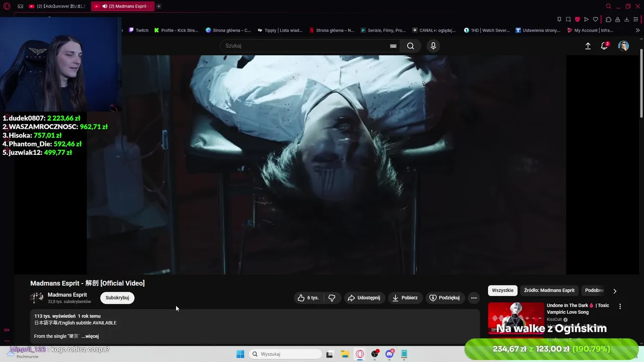Open the YouTube account avatar menu
Viewport: 644px width, 362px height.
click(623, 46)
